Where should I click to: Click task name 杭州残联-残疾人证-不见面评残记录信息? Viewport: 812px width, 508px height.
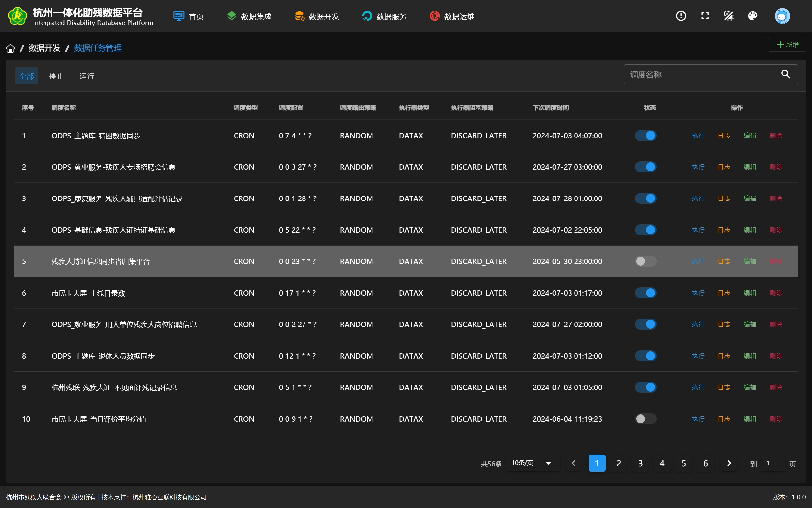click(x=114, y=387)
